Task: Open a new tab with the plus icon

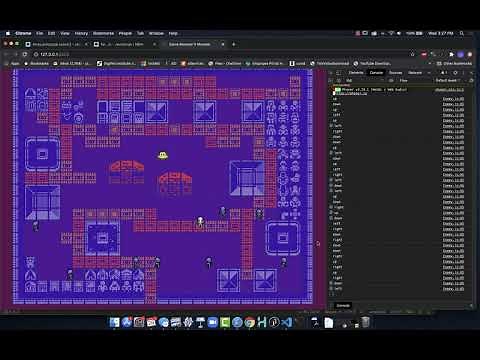Action: 233,44
